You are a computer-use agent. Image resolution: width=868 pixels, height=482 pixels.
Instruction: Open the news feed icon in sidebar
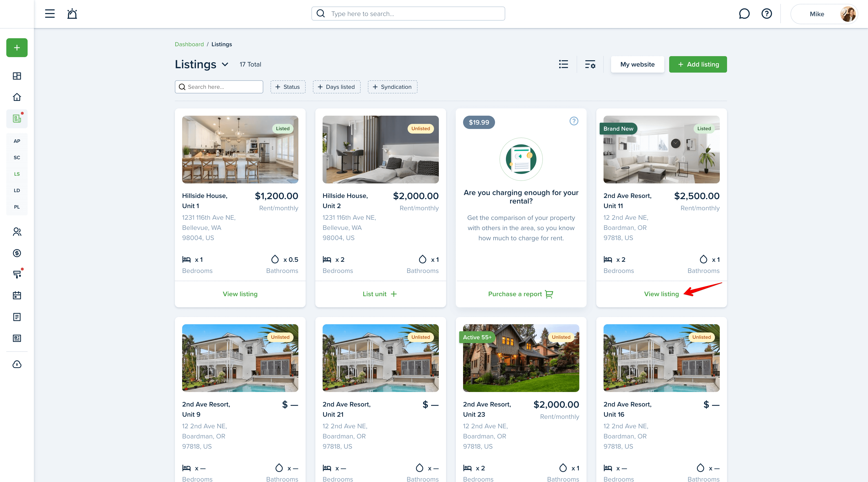click(x=17, y=338)
